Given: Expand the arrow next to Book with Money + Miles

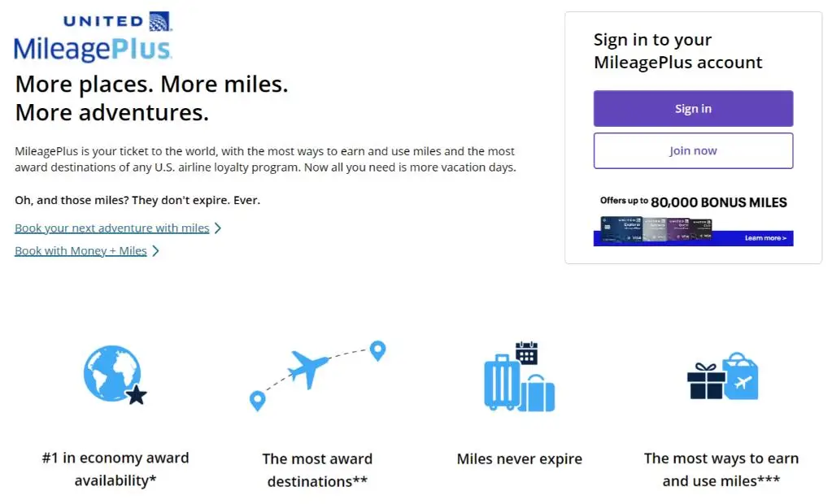Looking at the screenshot, I should tap(154, 250).
